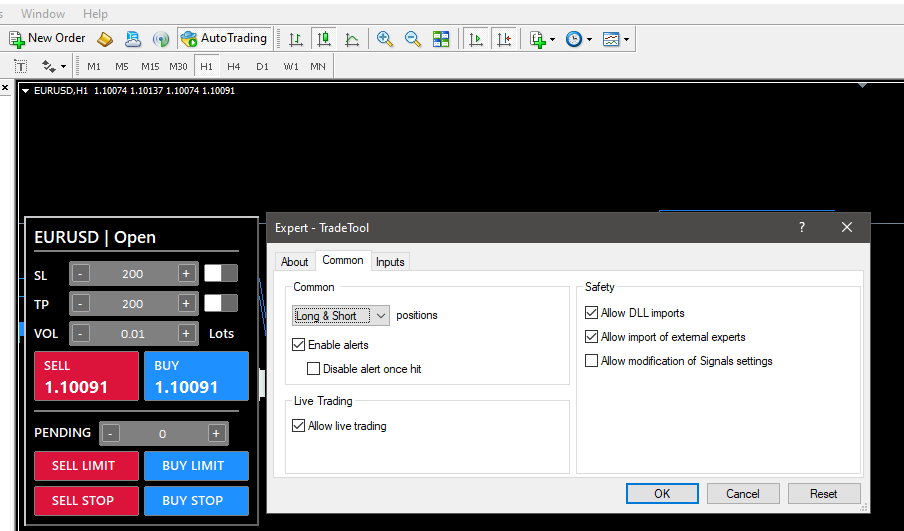This screenshot has height=531, width=904.
Task: Decrease SL value with minus button
Action: [x=80, y=274]
